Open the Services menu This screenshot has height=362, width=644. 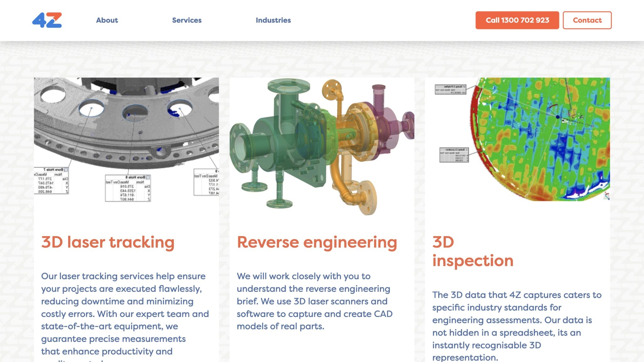tap(186, 20)
